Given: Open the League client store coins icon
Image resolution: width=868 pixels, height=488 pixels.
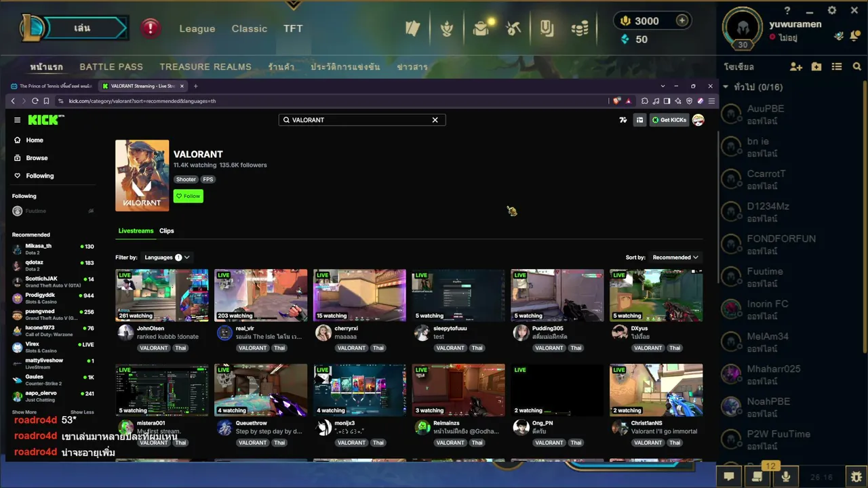Looking at the screenshot, I should pyautogui.click(x=580, y=28).
